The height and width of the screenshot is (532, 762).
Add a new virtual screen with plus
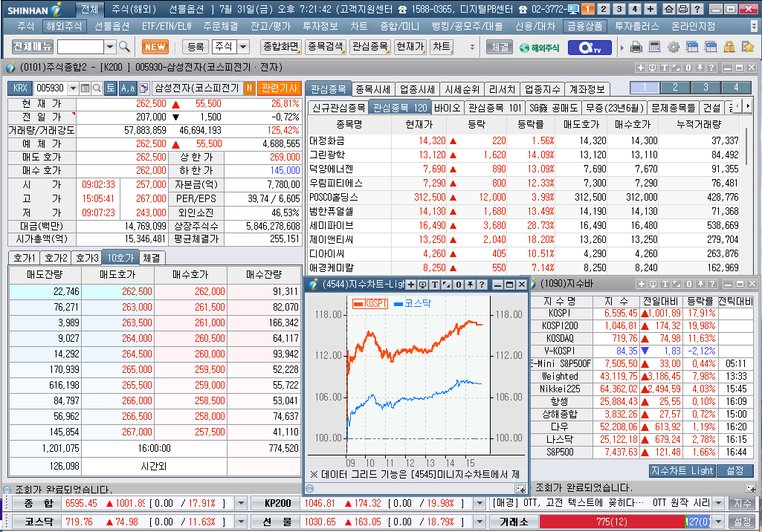pyautogui.click(x=650, y=9)
